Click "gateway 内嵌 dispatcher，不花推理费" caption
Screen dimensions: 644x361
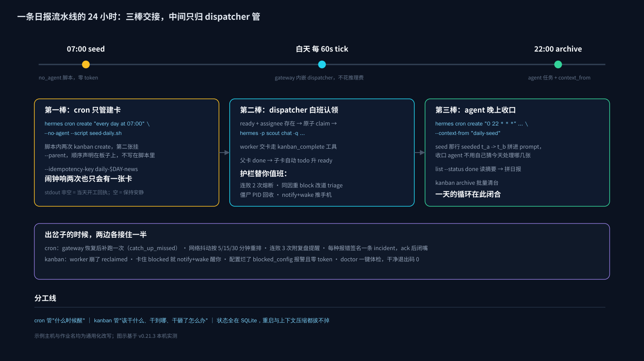coord(319,78)
